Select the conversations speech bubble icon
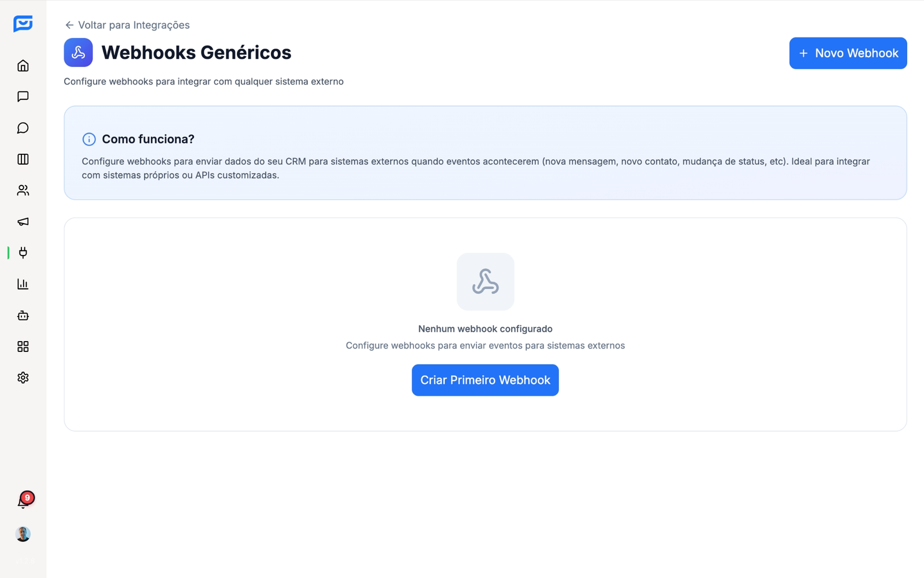The height and width of the screenshot is (578, 924). click(23, 128)
